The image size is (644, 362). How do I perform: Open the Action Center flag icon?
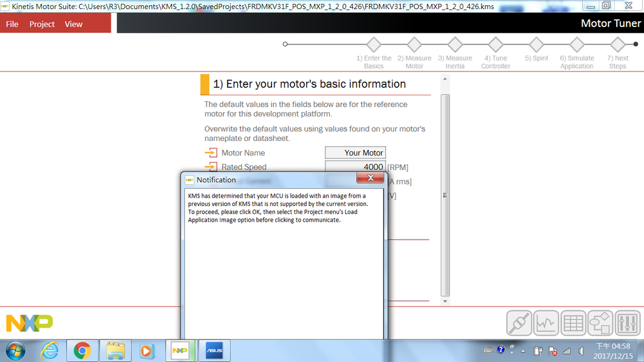click(552, 351)
